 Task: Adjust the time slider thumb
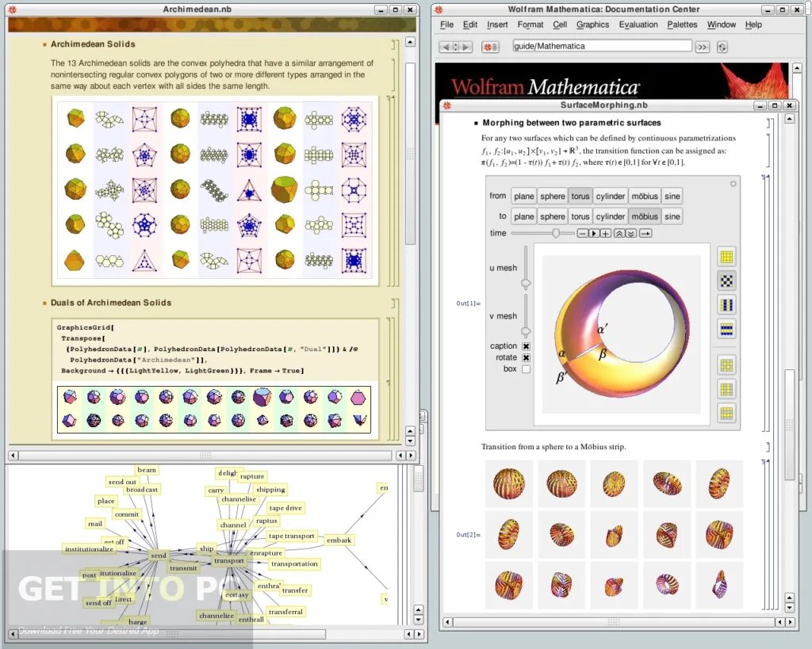(556, 234)
